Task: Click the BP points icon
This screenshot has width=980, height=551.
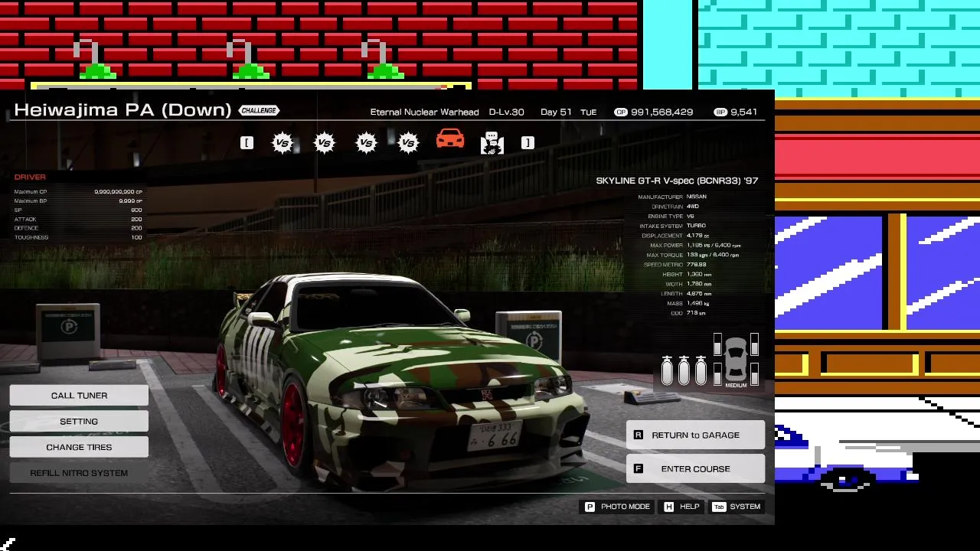Action: [x=720, y=112]
